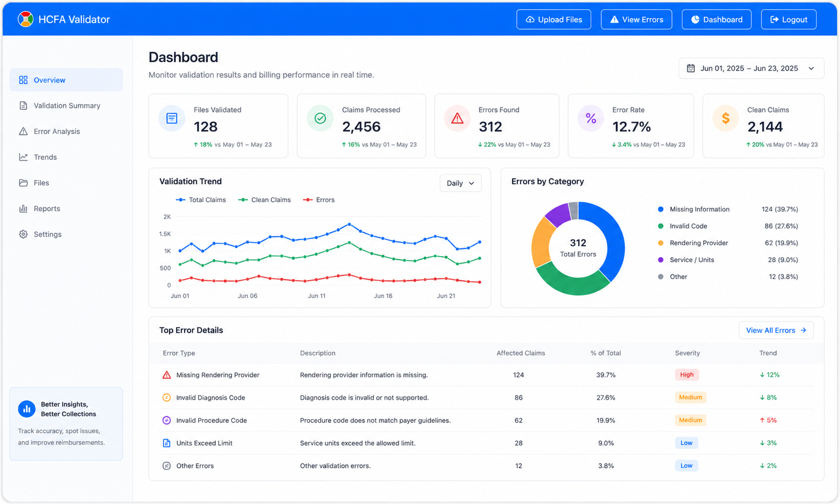Toggle Total Claims series in chart legend
The image size is (840, 504).
(201, 200)
